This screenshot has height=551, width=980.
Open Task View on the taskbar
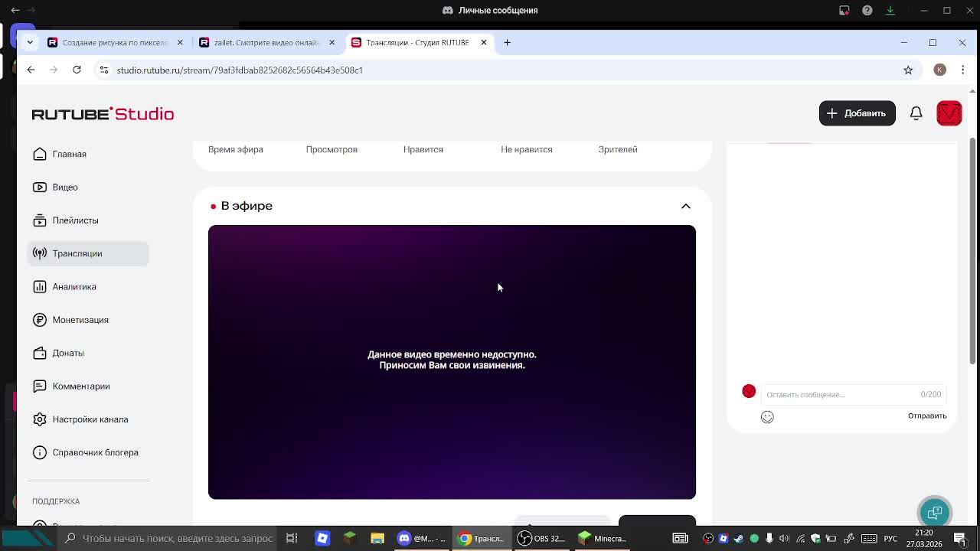(292, 538)
